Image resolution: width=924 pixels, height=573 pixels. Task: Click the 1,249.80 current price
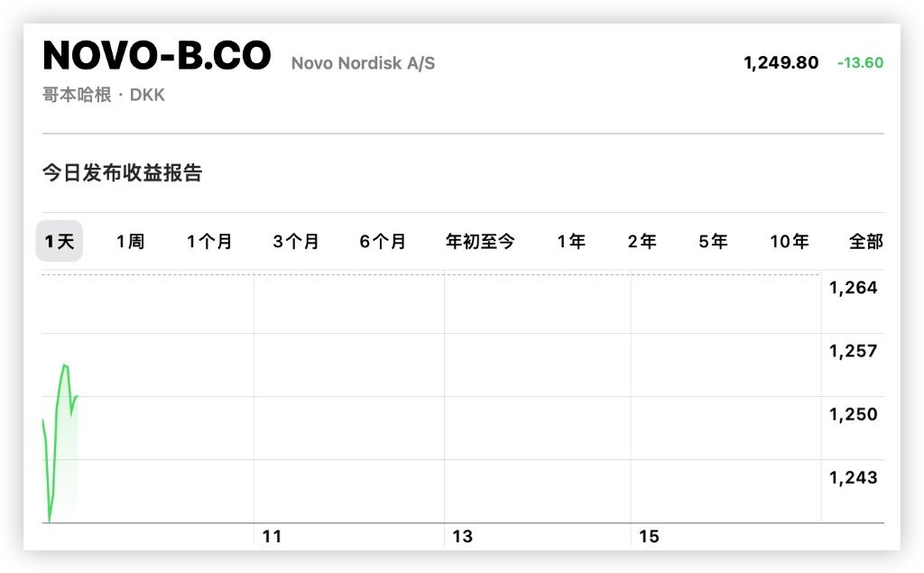781,63
